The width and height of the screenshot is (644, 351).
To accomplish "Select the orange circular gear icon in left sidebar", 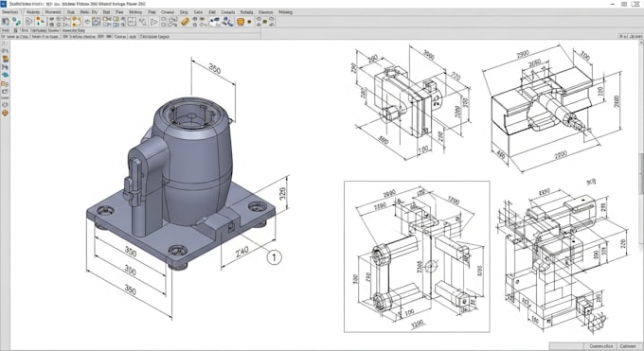I will [6, 113].
